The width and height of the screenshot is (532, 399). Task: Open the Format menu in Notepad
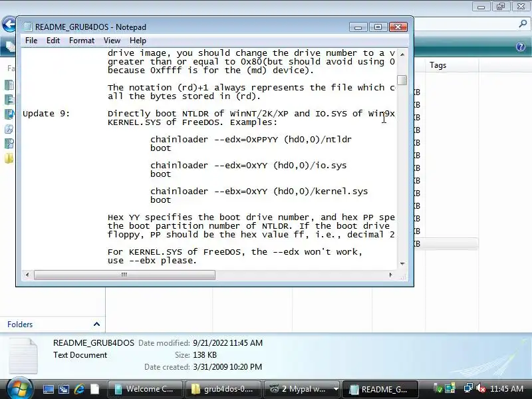point(82,41)
